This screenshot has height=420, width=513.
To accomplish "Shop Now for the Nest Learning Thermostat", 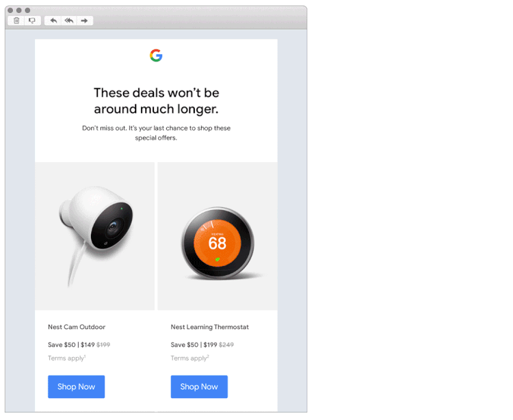I will [x=199, y=386].
